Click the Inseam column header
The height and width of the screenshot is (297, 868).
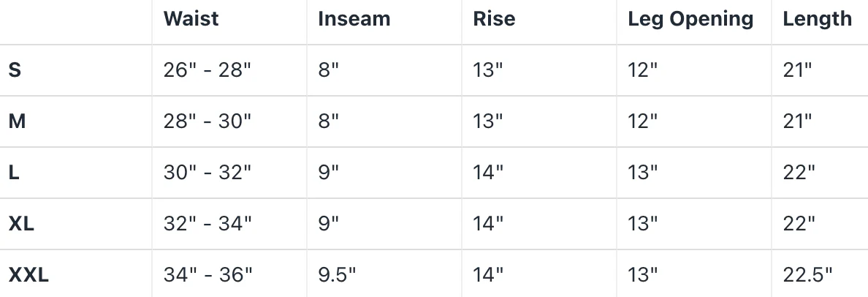click(x=354, y=19)
